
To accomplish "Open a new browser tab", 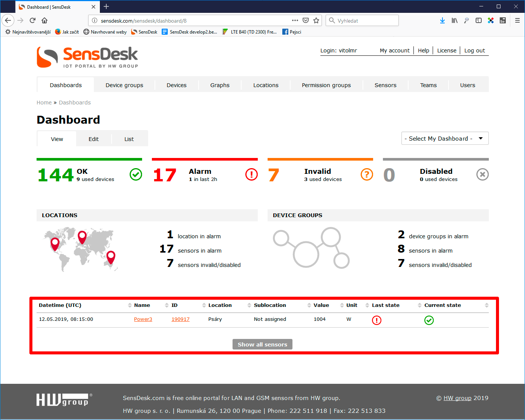I will coord(106,6).
